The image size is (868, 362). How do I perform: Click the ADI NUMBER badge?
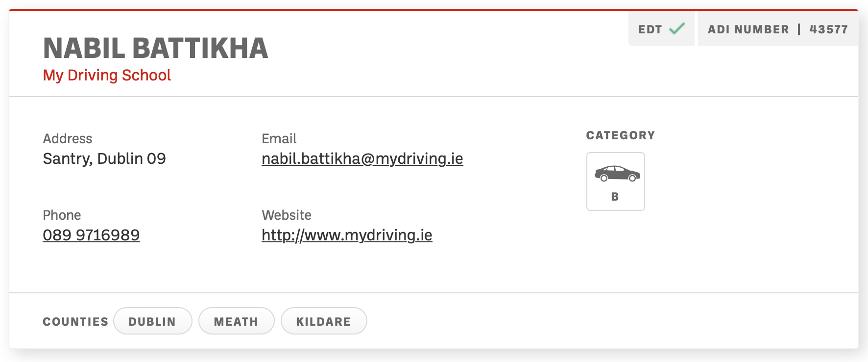pyautogui.click(x=778, y=29)
